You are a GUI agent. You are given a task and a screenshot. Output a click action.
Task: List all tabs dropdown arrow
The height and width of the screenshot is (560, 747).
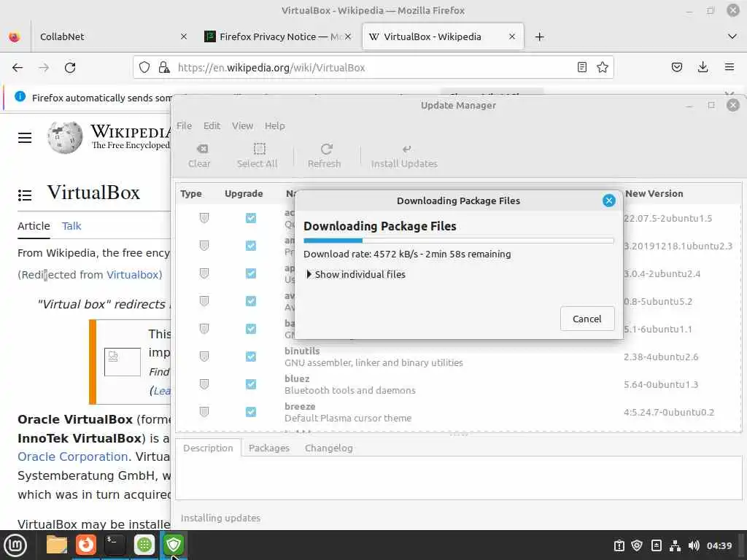[732, 36]
